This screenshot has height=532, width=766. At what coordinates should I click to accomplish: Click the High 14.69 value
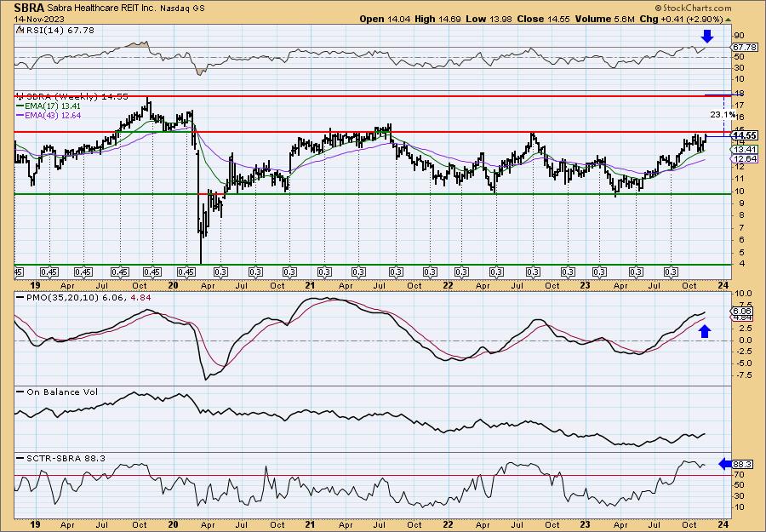437,19
